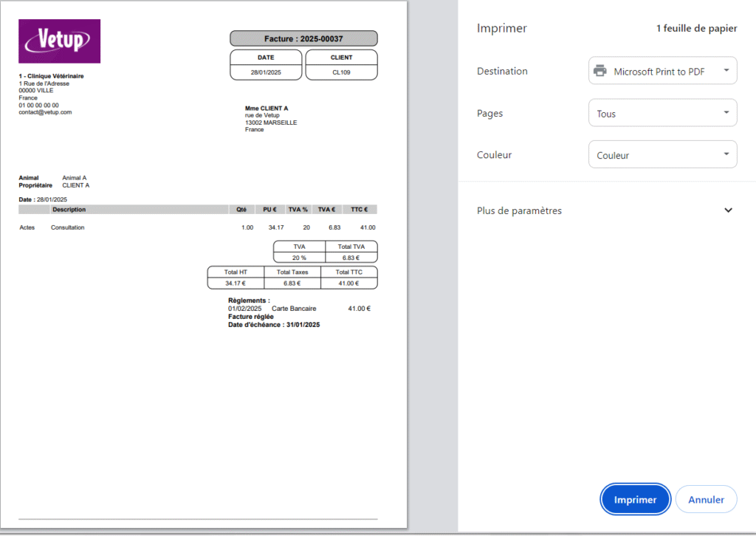Image resolution: width=756 pixels, height=536 pixels.
Task: Open the Destination dropdown showing Microsoft Print to PDF
Action: (662, 72)
